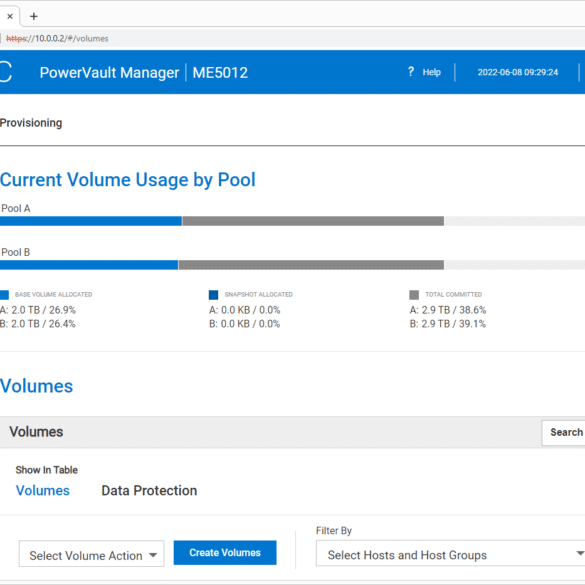585x585 pixels.
Task: Click the large blue Volumes section heading
Action: (x=37, y=386)
